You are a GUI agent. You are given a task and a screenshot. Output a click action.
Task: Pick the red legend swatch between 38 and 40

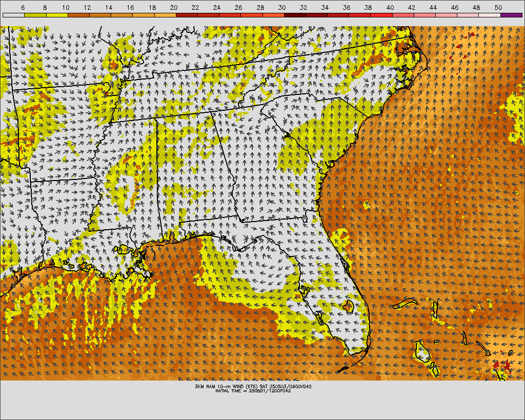click(381, 15)
